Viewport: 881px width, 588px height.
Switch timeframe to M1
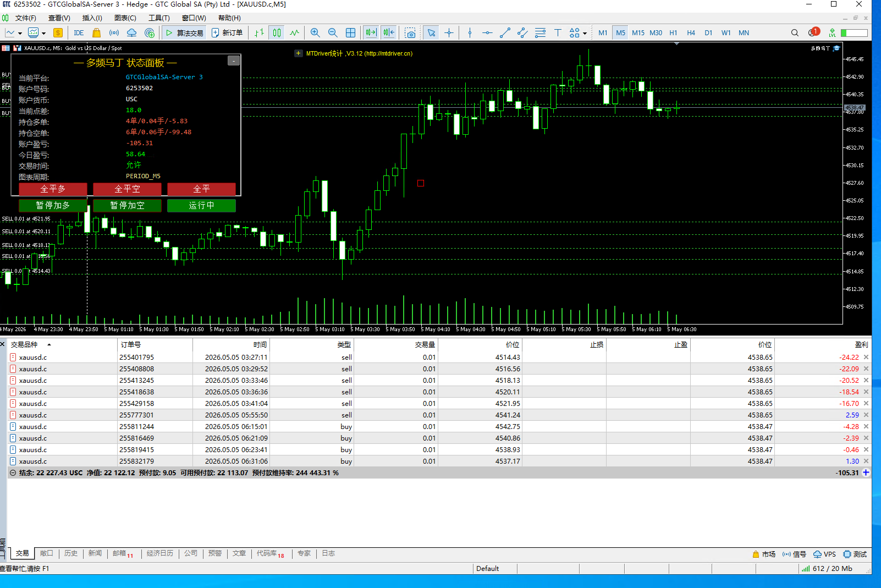click(603, 33)
